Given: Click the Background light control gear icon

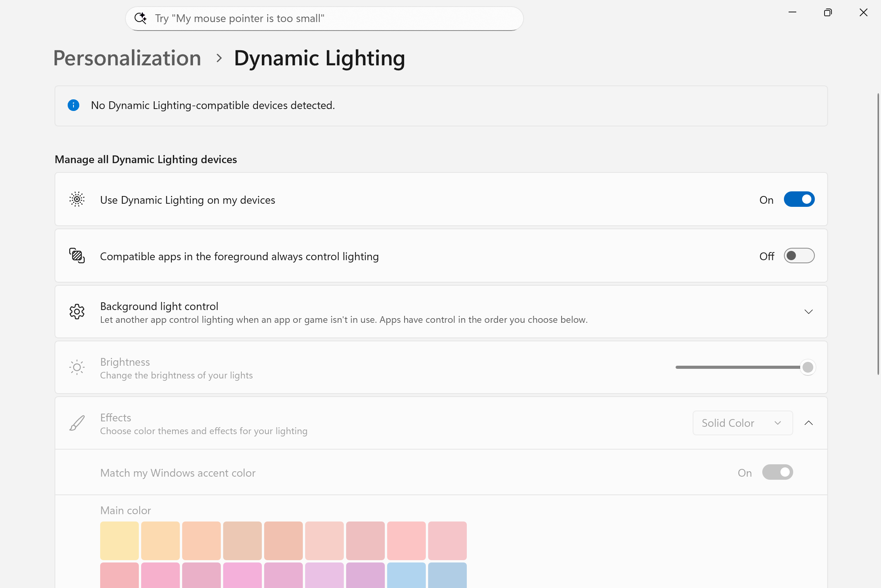Looking at the screenshot, I should click(x=77, y=312).
